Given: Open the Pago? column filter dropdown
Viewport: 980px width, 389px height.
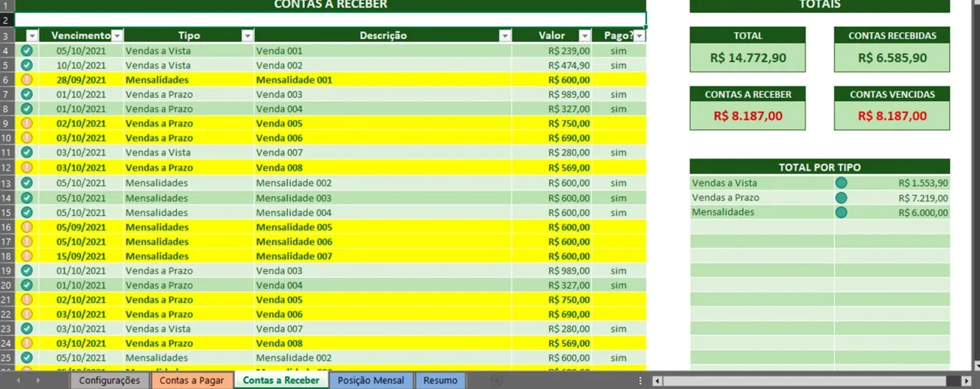Looking at the screenshot, I should 639,36.
